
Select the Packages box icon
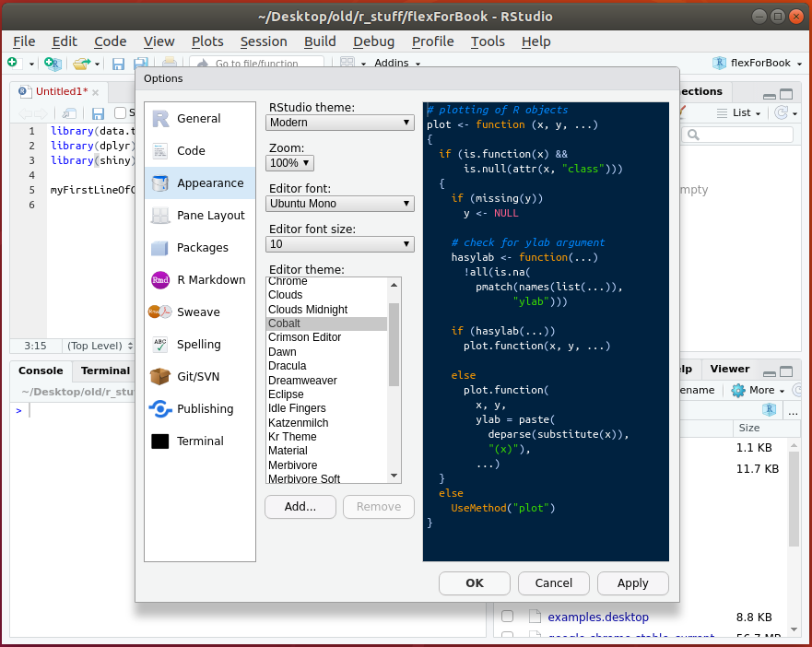(160, 248)
